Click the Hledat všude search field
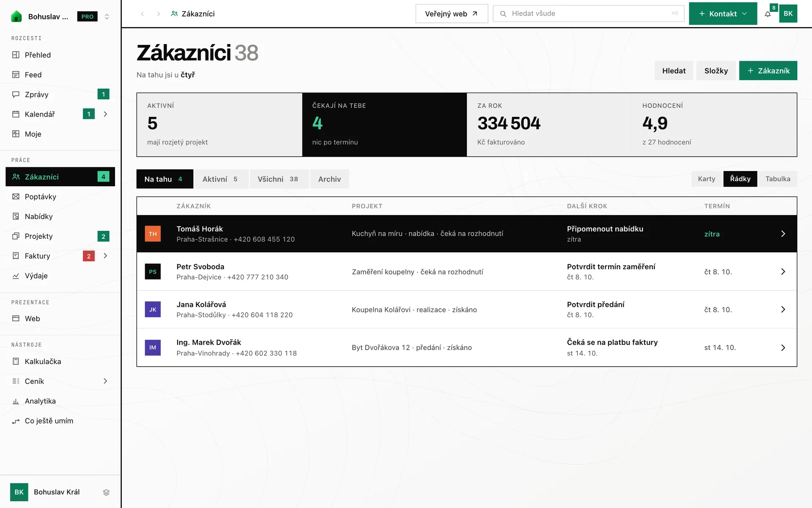The width and height of the screenshot is (812, 508). click(x=588, y=14)
